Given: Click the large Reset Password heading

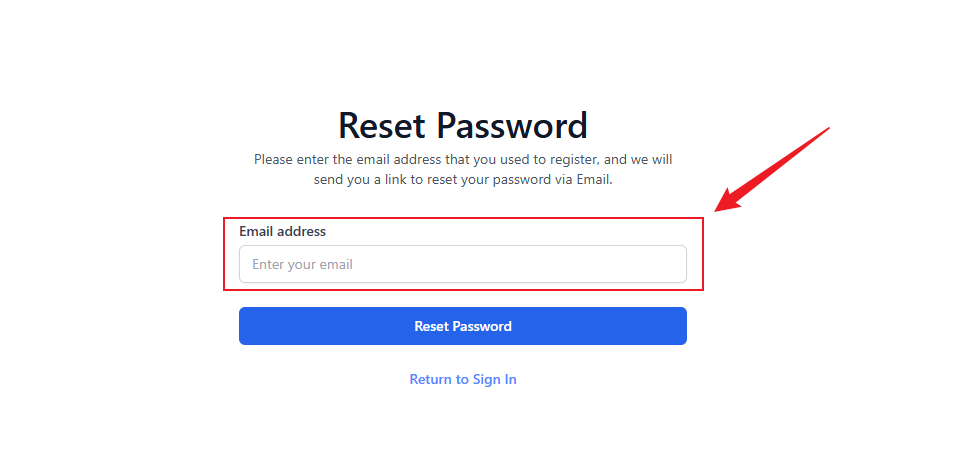Looking at the screenshot, I should tap(462, 126).
